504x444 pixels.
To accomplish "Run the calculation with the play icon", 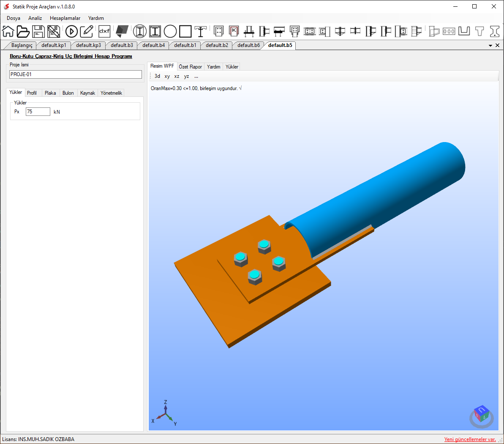I will coord(71,31).
